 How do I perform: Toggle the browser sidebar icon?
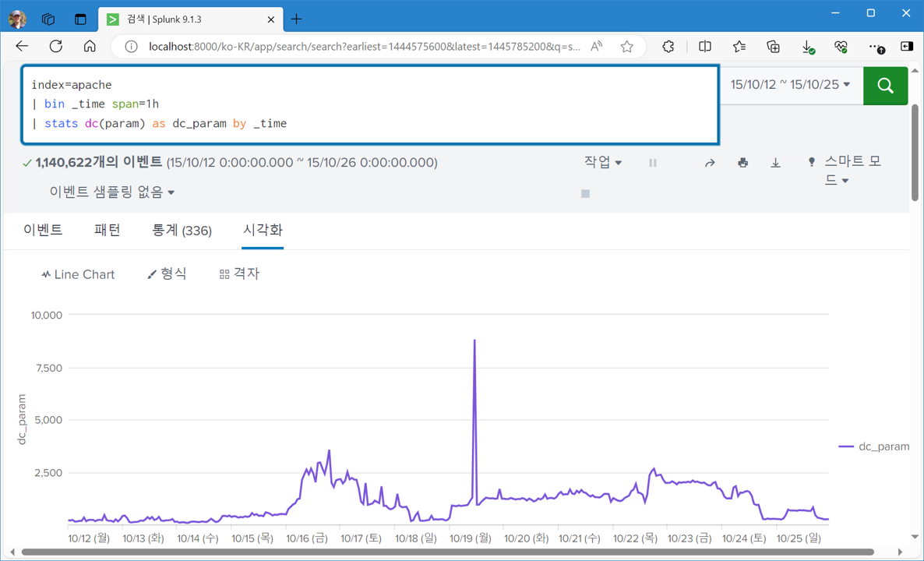(x=907, y=47)
